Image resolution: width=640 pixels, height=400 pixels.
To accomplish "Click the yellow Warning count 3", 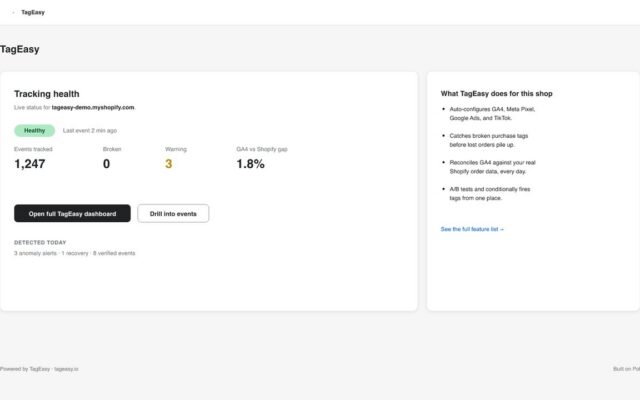I will [x=169, y=164].
